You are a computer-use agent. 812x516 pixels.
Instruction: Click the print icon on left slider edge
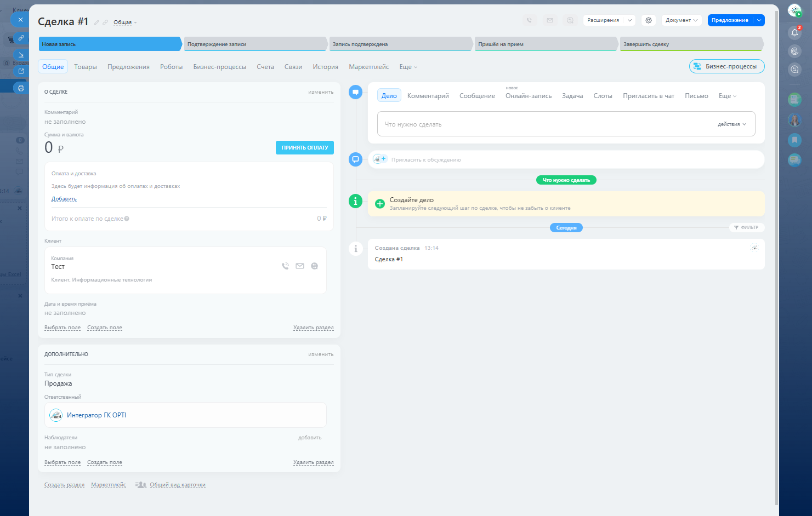pyautogui.click(x=21, y=88)
